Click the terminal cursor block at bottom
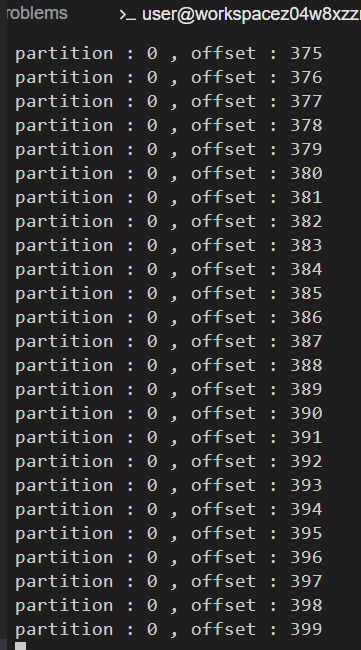 (x=21, y=646)
